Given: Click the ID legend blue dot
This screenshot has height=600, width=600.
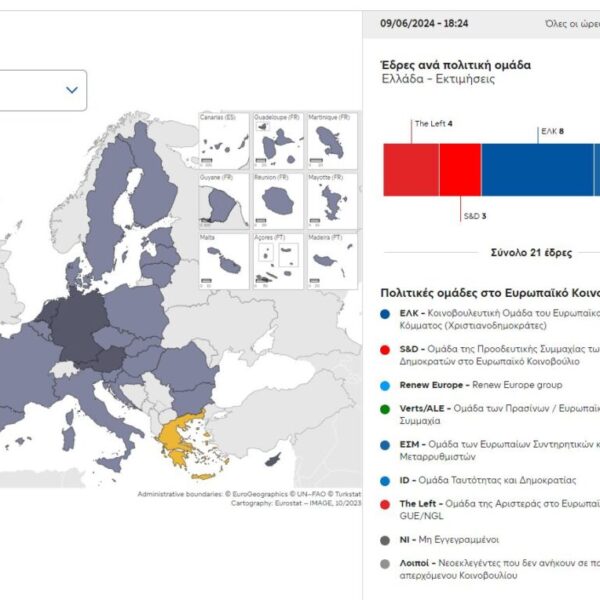Looking at the screenshot, I should tap(385, 481).
